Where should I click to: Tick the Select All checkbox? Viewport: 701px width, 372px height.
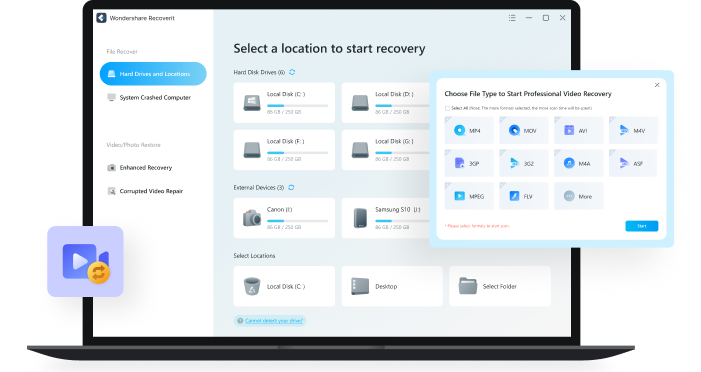pyautogui.click(x=447, y=108)
